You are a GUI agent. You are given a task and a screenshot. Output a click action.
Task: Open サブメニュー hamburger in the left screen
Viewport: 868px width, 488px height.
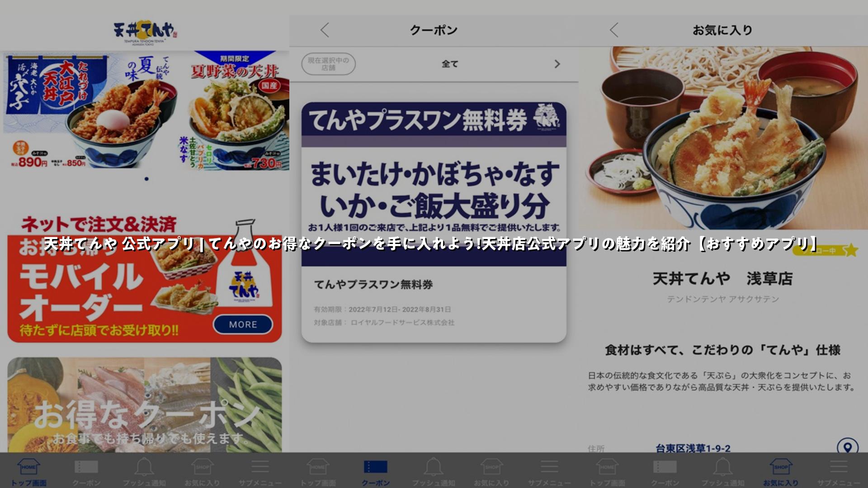coord(260,472)
